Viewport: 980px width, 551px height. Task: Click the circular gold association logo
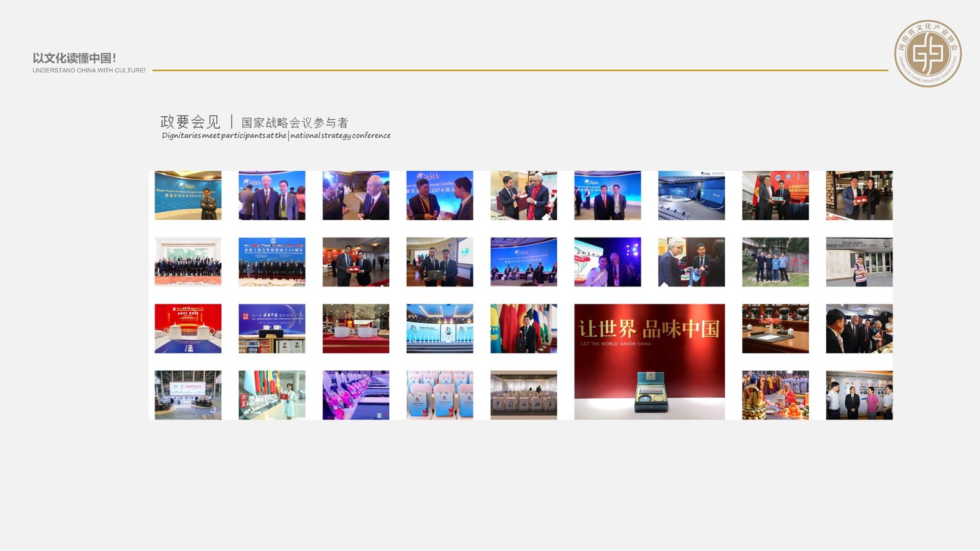(x=927, y=54)
